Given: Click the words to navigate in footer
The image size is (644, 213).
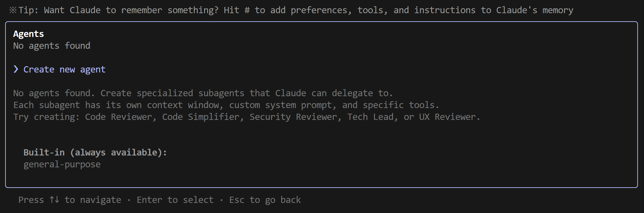Looking at the screenshot, I should [93, 200].
